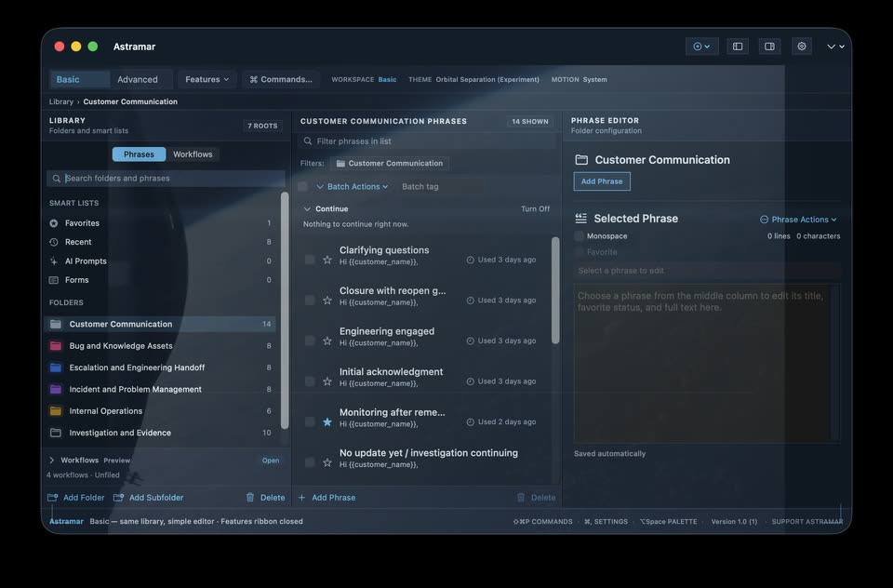Click the Library breadcrumb link
The width and height of the screenshot is (893, 588).
61,101
